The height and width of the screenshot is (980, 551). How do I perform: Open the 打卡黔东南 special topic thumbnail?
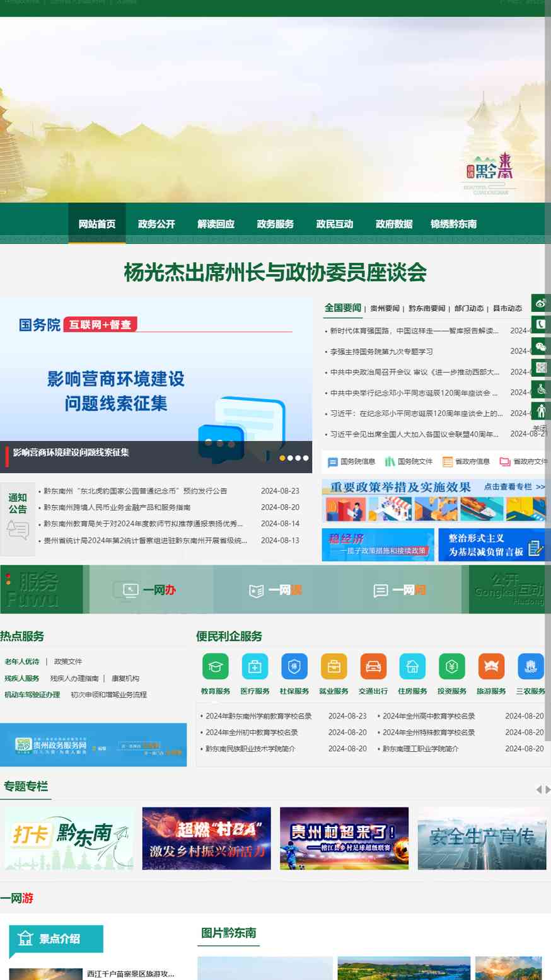[x=69, y=838]
